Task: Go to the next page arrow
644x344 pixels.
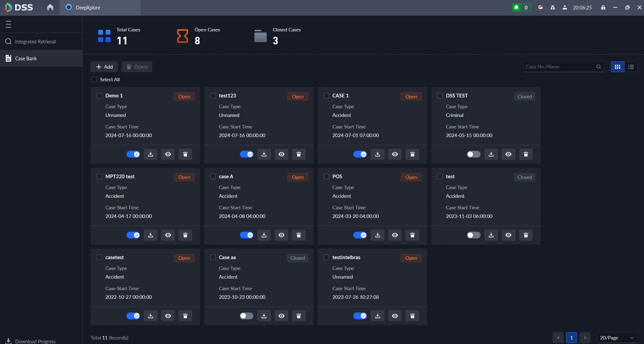Action: [585, 338]
